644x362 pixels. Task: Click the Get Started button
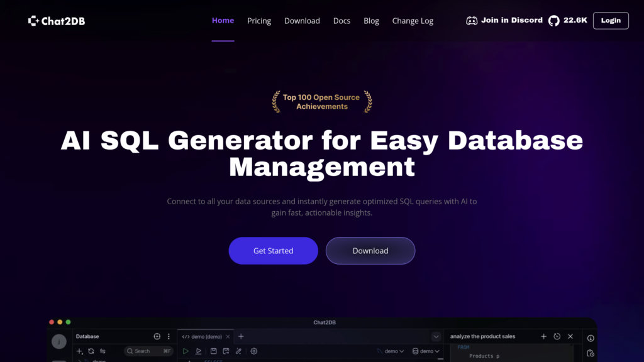tap(273, 250)
